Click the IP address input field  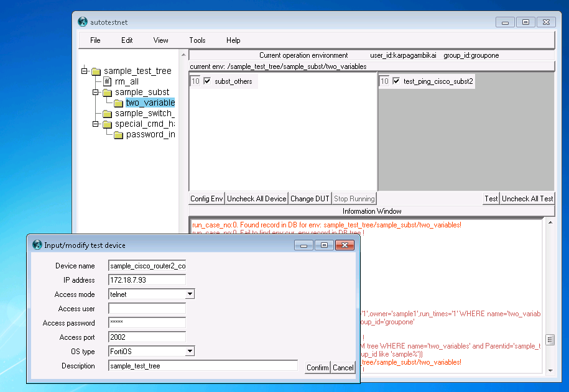point(147,280)
